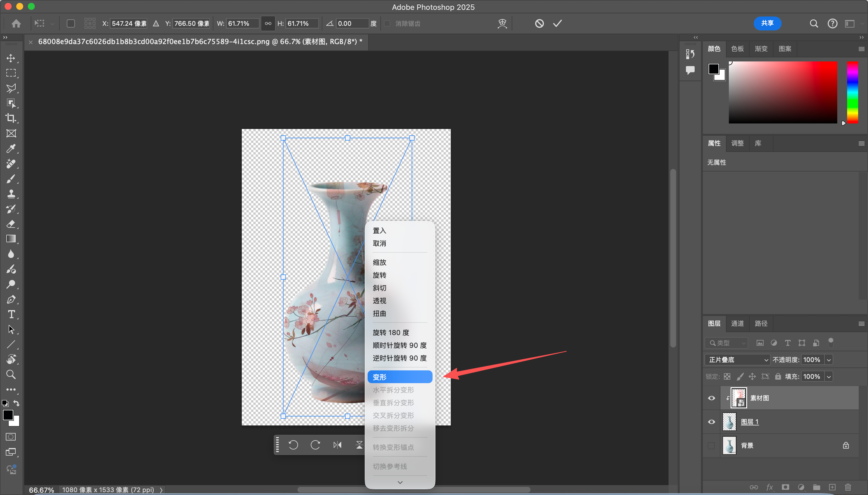Commit the transform with the checkmark icon
This screenshot has width=868, height=495.
click(x=557, y=23)
